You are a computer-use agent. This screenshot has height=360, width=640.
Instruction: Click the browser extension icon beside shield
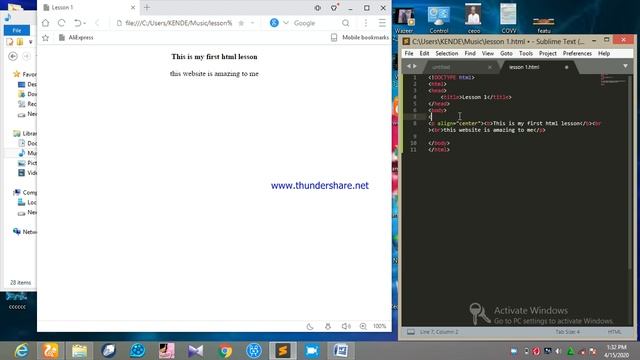tap(318, 8)
